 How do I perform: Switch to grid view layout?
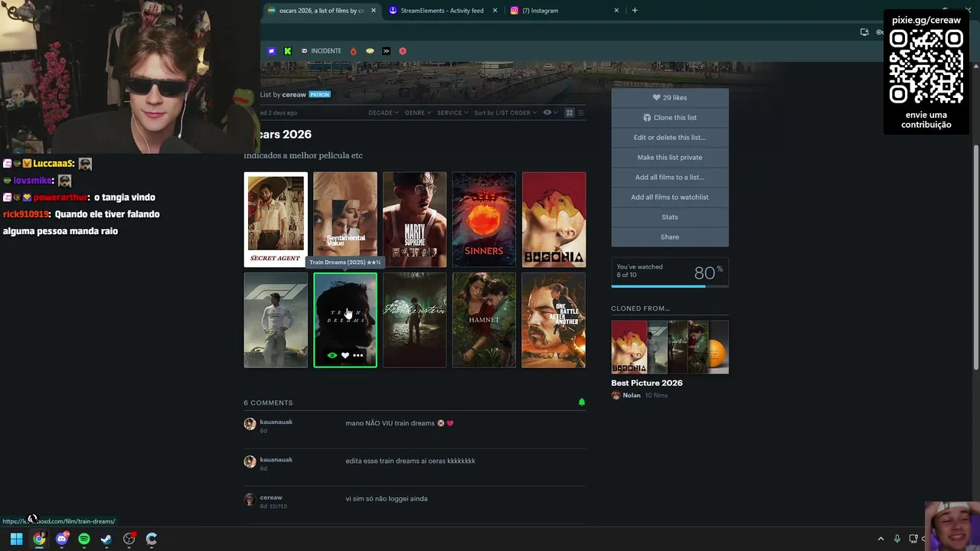point(569,112)
